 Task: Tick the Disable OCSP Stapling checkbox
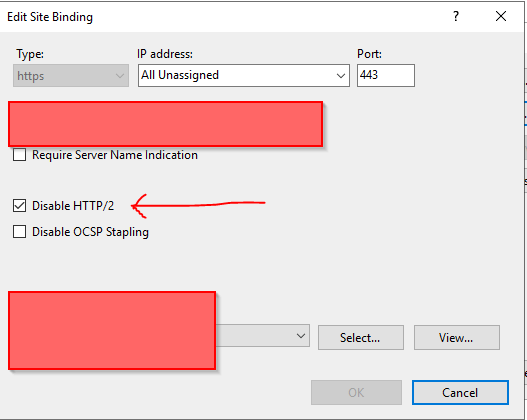pos(19,232)
